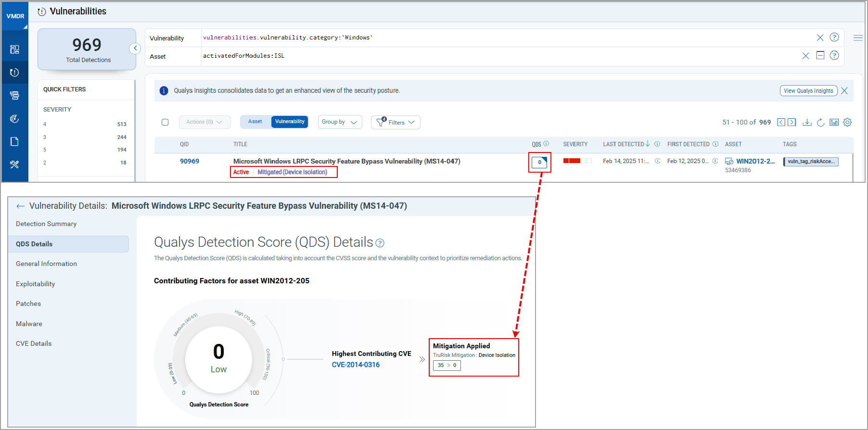The image size is (868, 430).
Task: Click into the Vulnerability query field
Action: 505,38
